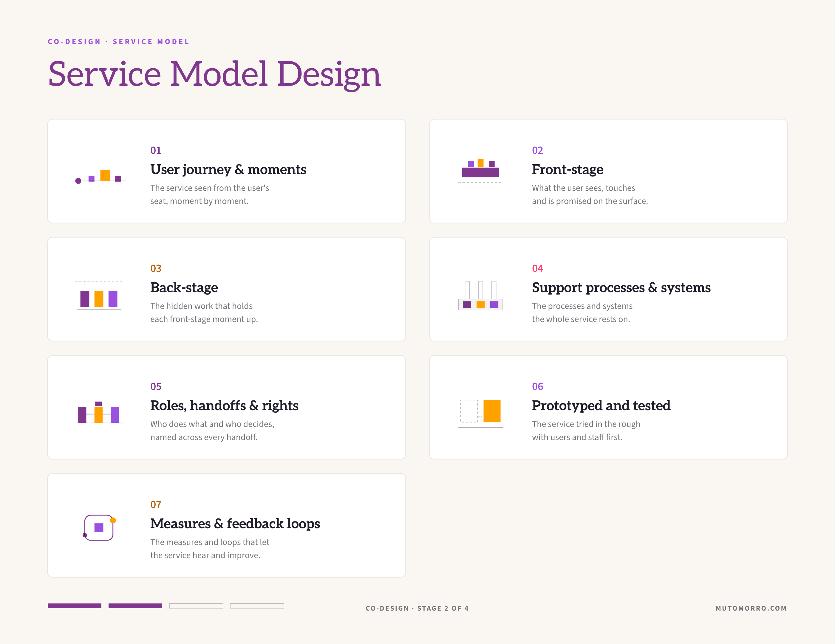
Task: Open the User journey & moments heading
Action: tap(228, 169)
